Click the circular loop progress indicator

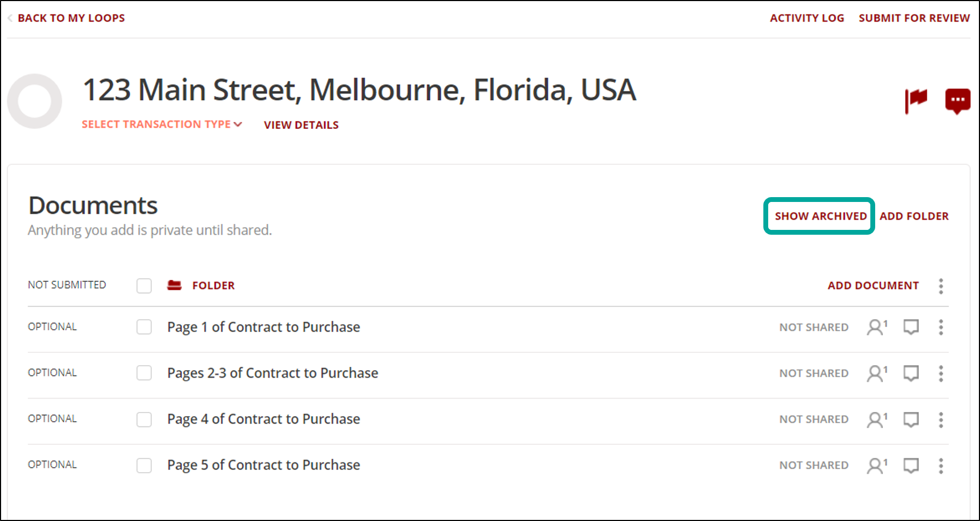(x=34, y=101)
